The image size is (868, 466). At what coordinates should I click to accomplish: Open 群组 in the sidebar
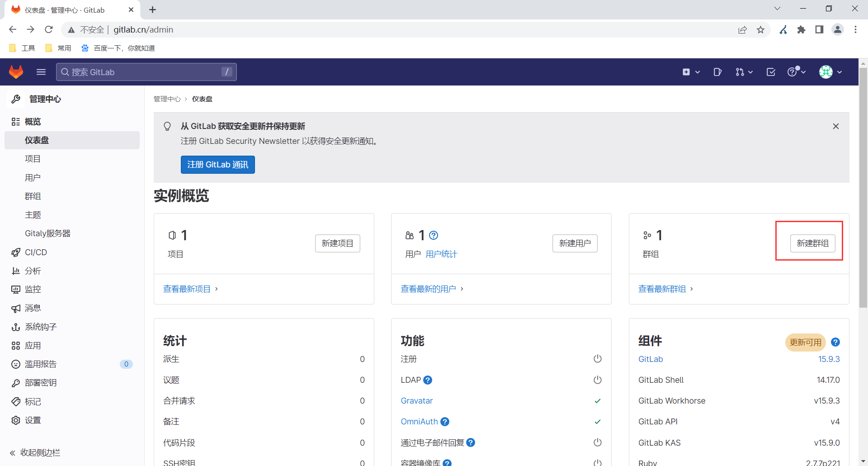pyautogui.click(x=72, y=196)
